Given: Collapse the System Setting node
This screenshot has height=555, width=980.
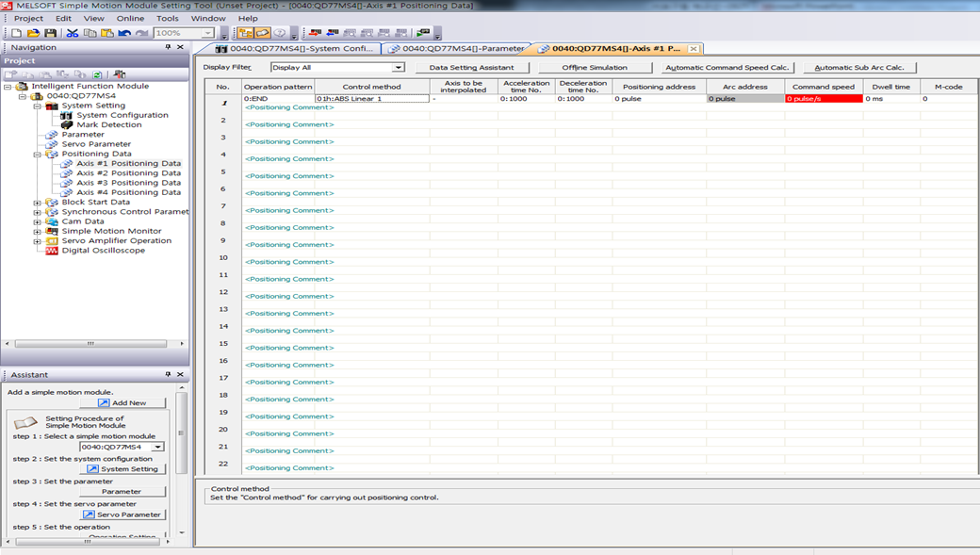Looking at the screenshot, I should (x=38, y=106).
